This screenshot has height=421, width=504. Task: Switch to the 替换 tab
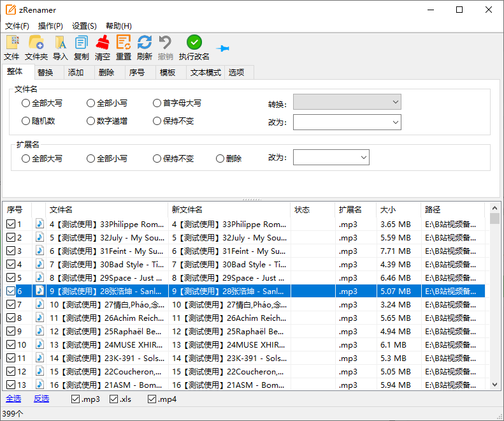click(x=45, y=73)
